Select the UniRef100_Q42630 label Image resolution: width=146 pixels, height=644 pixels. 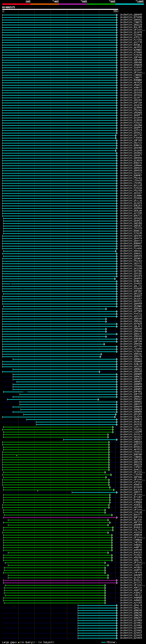(x=131, y=424)
